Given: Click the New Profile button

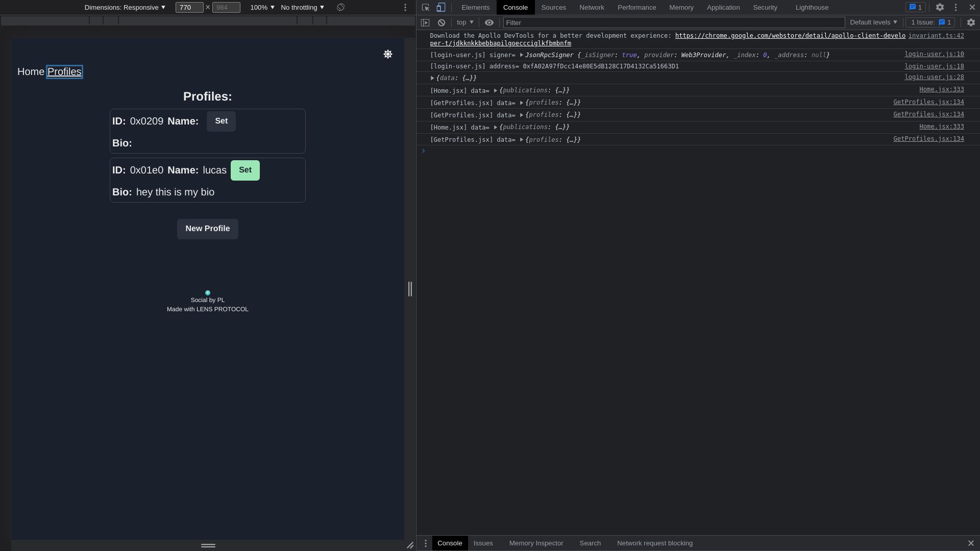Looking at the screenshot, I should click(208, 229).
